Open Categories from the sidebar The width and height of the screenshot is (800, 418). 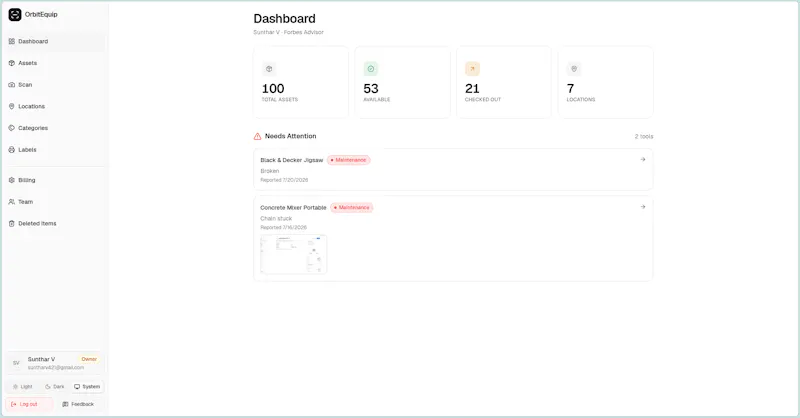click(x=55, y=128)
